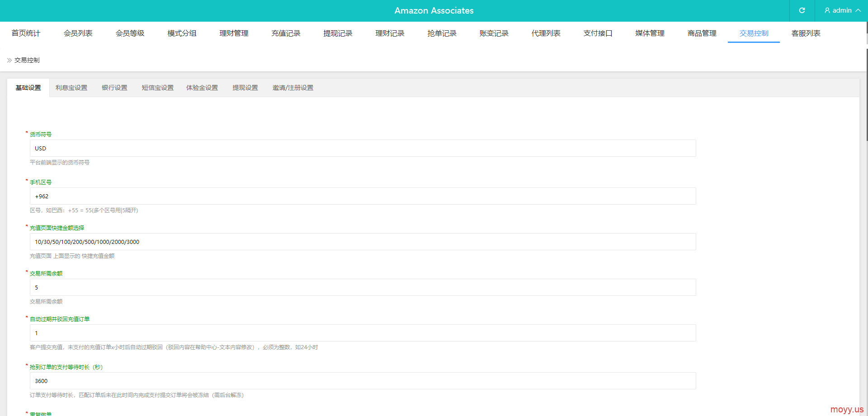Open 理财记录 menu
Image resolution: width=868 pixels, height=416 pixels.
pyautogui.click(x=390, y=33)
